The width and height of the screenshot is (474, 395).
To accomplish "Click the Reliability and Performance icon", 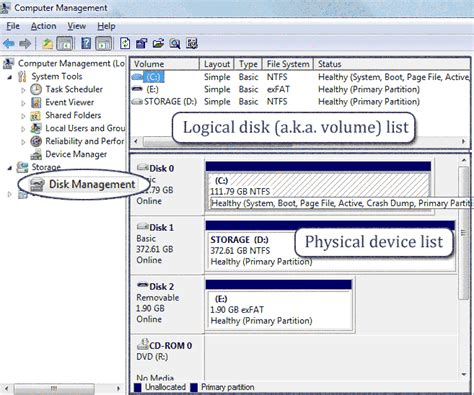I will 36,141.
